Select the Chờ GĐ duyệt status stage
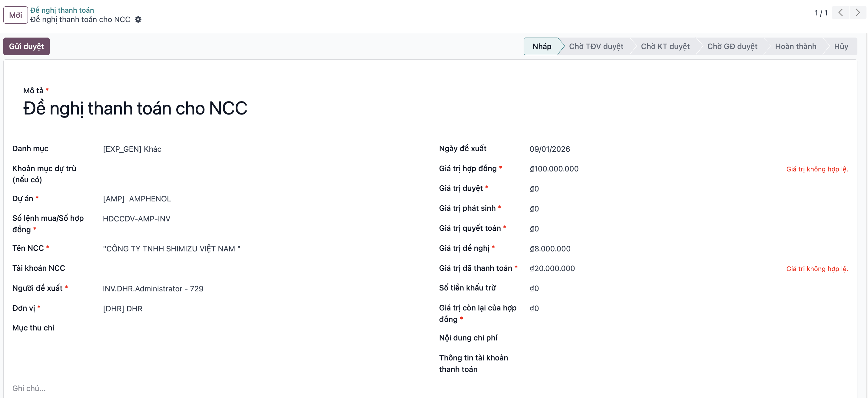 732,46
